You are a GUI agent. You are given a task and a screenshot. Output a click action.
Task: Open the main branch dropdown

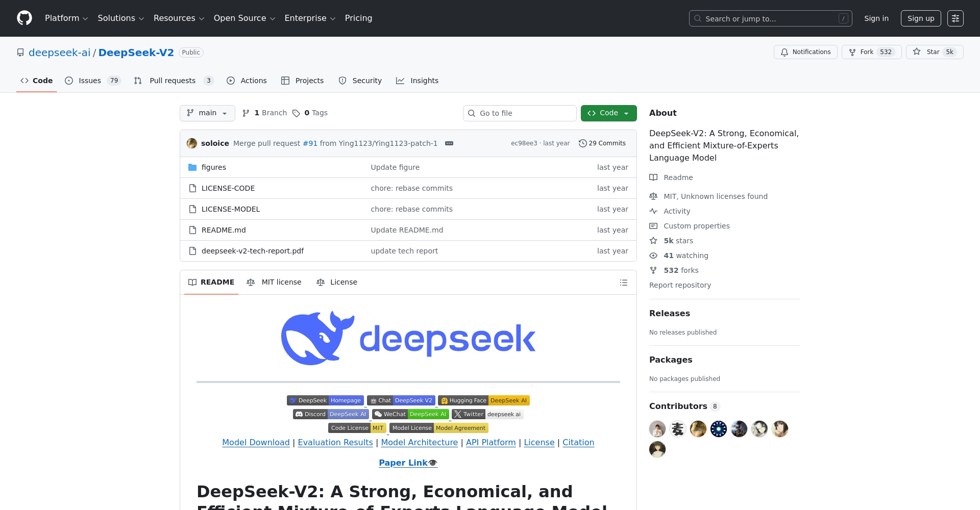coord(207,113)
